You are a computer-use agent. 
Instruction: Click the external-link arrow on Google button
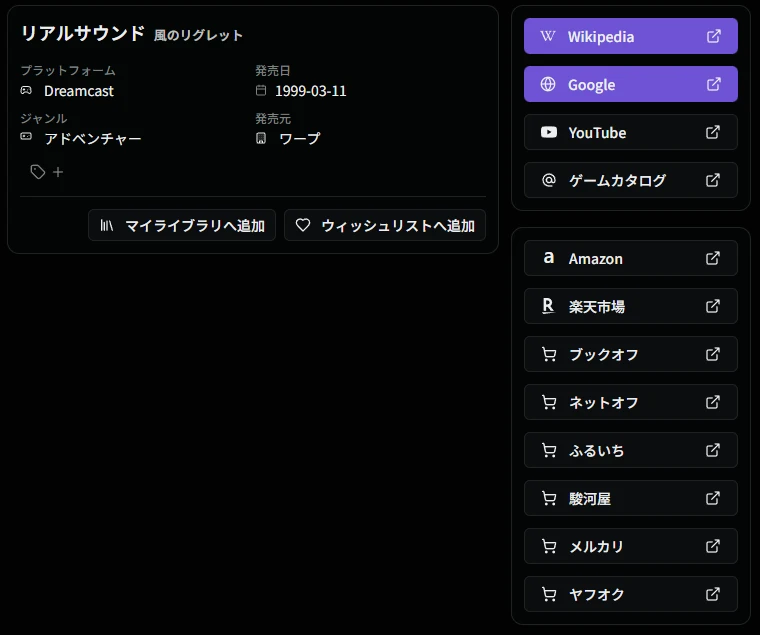pyautogui.click(x=713, y=84)
